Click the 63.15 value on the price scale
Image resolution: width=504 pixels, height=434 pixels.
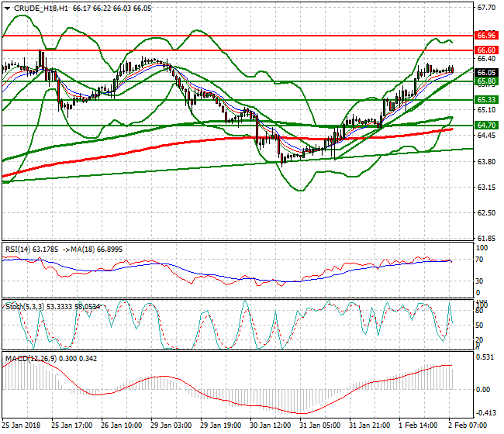[x=486, y=187]
